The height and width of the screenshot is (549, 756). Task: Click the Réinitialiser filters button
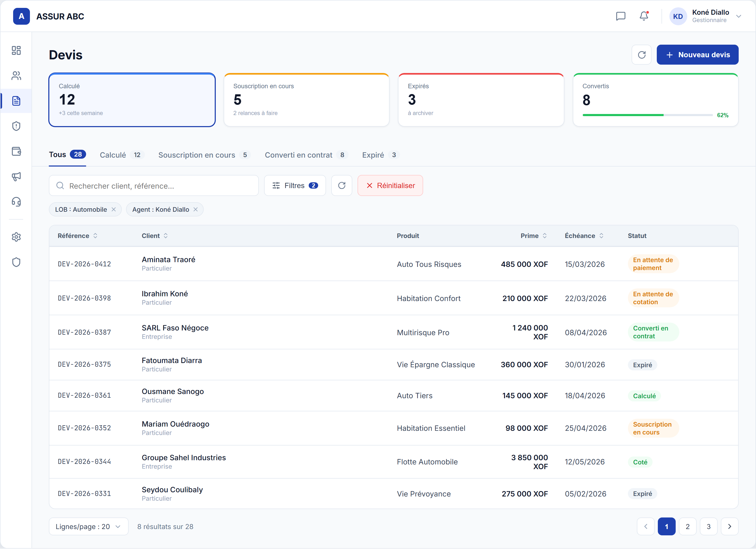click(x=390, y=185)
